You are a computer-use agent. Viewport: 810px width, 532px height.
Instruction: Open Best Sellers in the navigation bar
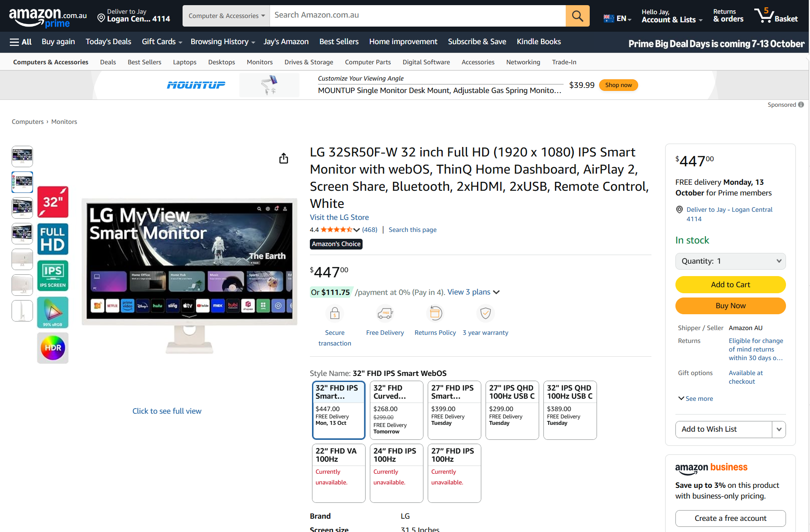click(339, 42)
